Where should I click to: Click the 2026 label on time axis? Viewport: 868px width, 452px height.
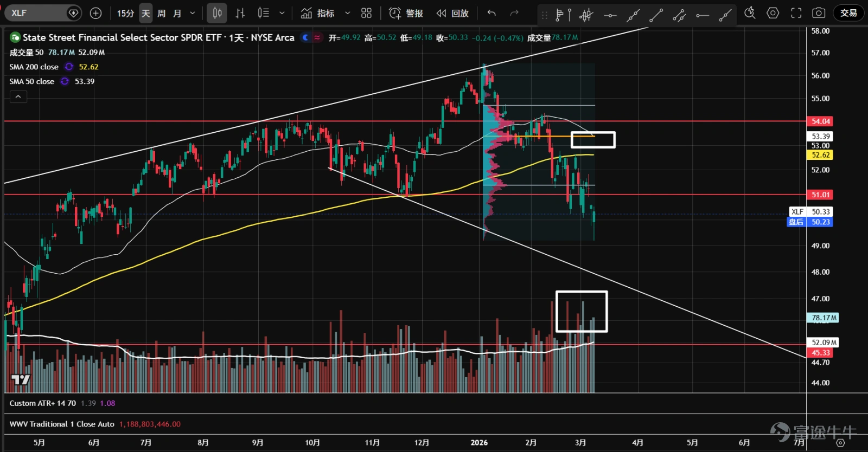coord(479,443)
